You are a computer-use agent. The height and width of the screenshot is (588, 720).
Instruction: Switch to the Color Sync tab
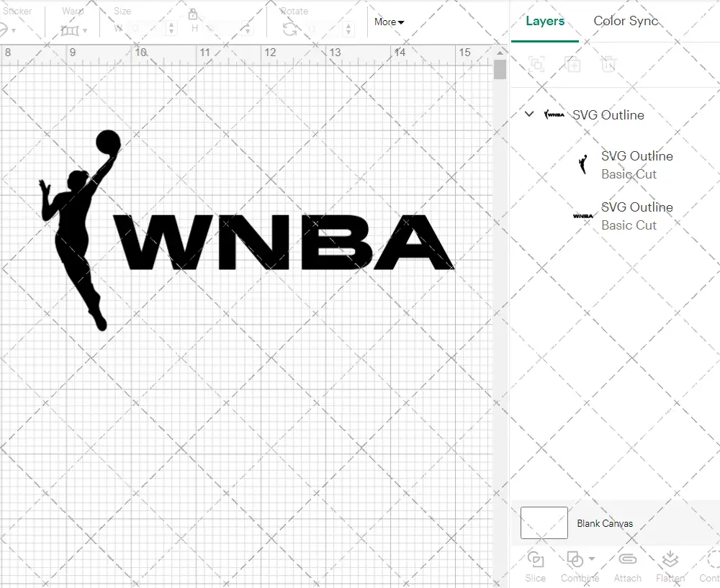click(x=626, y=21)
